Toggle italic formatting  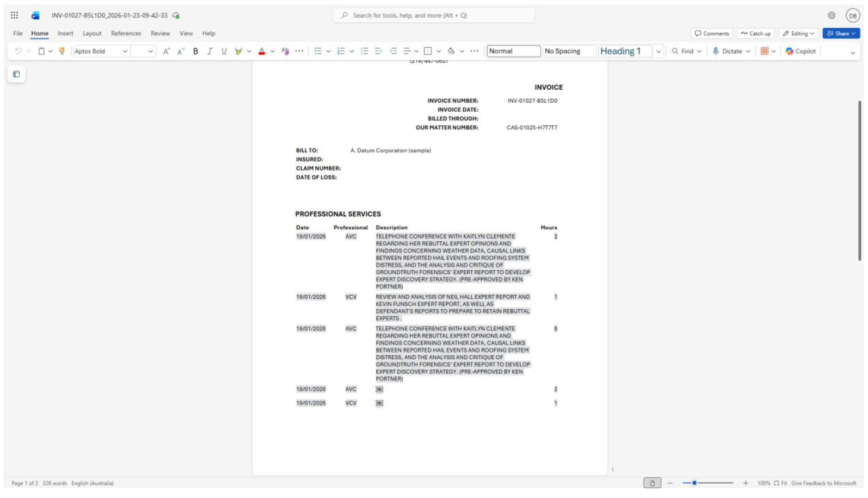pyautogui.click(x=209, y=51)
